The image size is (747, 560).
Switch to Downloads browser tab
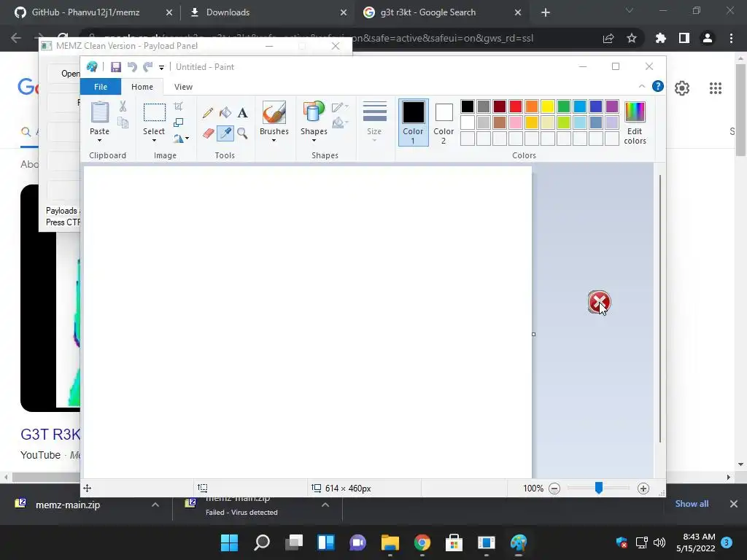(228, 12)
